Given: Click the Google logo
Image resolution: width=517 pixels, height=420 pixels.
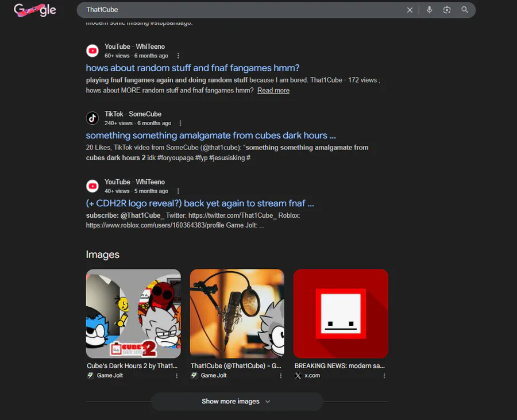Looking at the screenshot, I should tap(35, 10).
